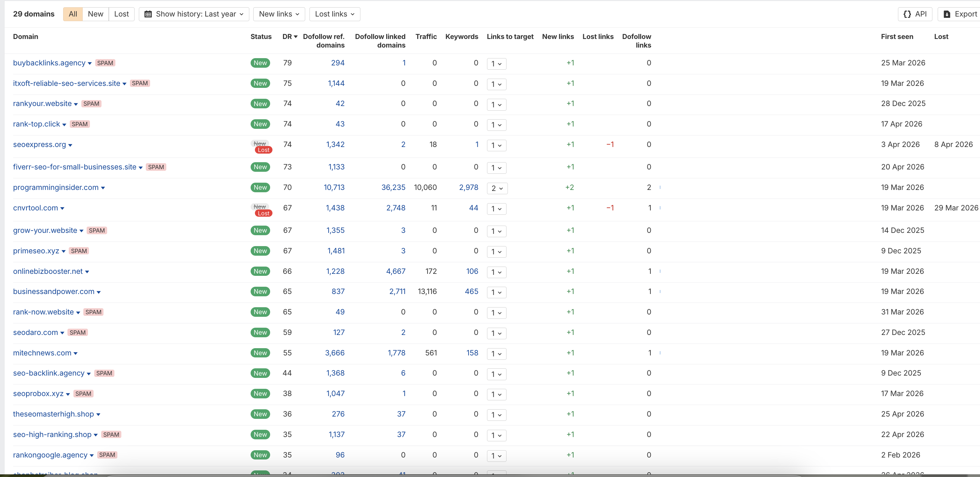Click the calendar icon in Show history
Image resolution: width=980 pixels, height=477 pixels.
148,14
